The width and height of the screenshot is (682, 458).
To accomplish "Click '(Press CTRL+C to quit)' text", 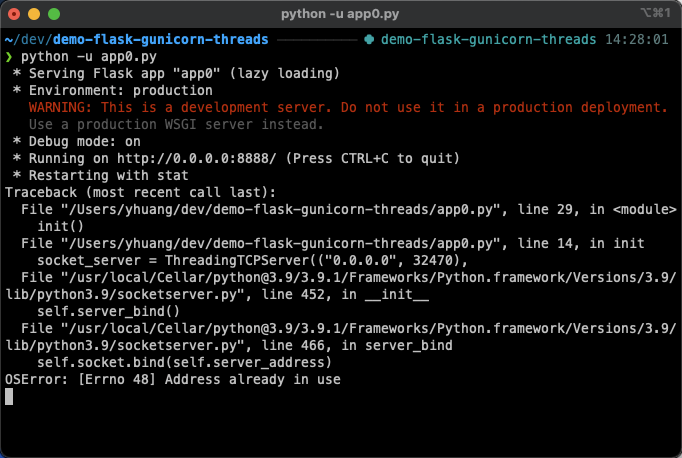I will (x=373, y=158).
